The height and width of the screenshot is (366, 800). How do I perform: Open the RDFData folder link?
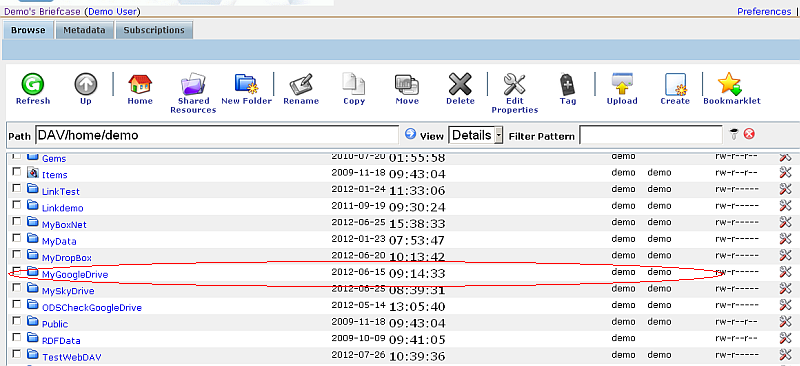(61, 340)
